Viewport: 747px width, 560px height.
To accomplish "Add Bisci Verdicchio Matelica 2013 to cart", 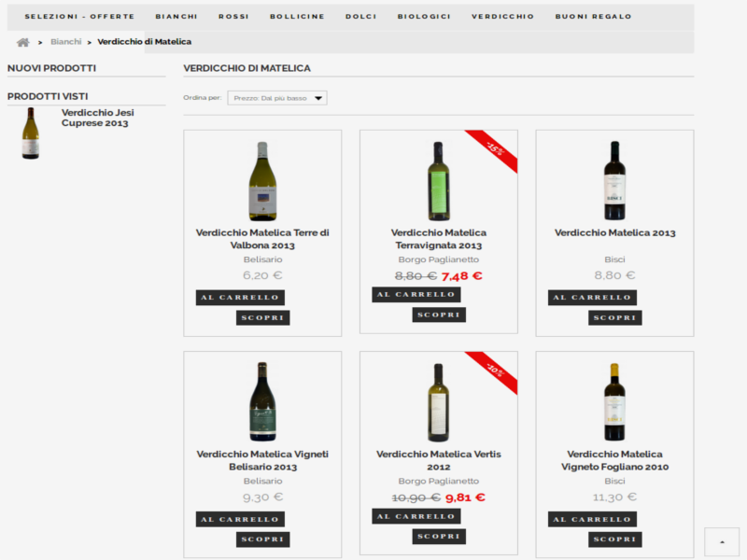I will (592, 298).
